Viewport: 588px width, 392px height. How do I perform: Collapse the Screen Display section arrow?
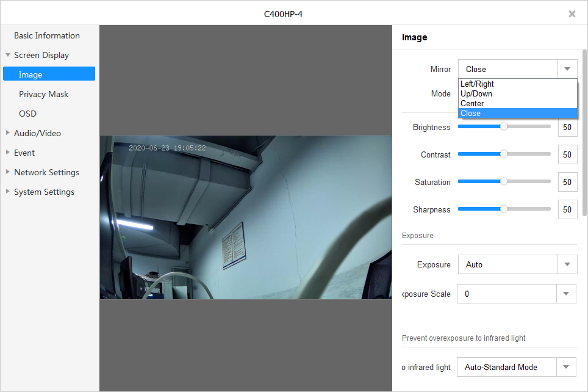[8, 55]
